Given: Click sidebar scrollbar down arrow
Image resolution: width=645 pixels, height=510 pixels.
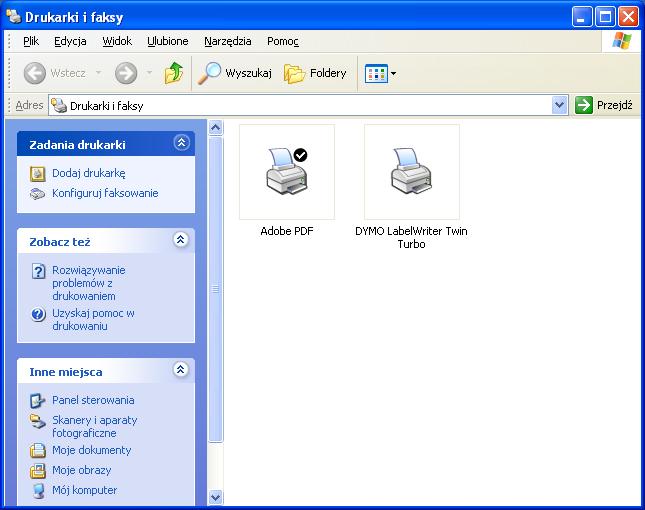Looking at the screenshot, I should tap(216, 497).
